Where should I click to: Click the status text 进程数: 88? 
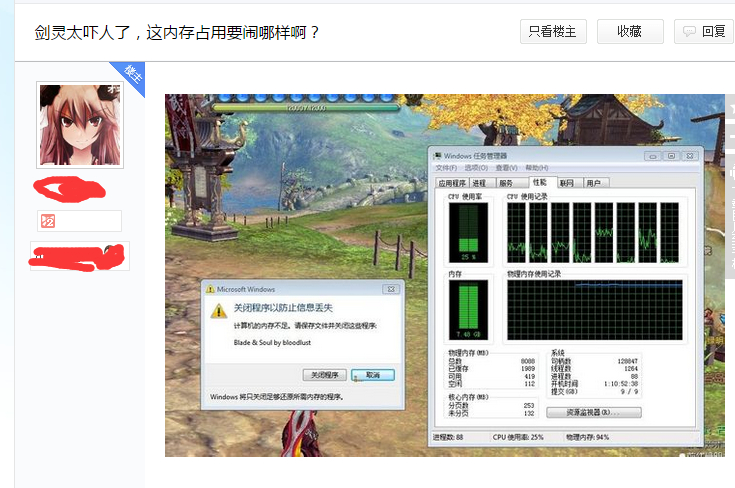point(448,437)
